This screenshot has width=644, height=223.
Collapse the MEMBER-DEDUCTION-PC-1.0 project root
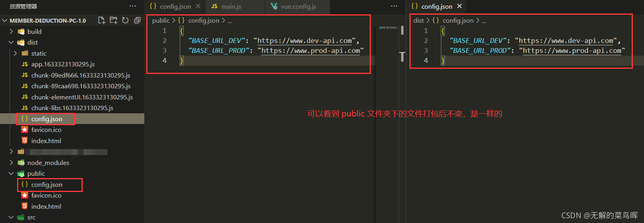[x=5, y=21]
